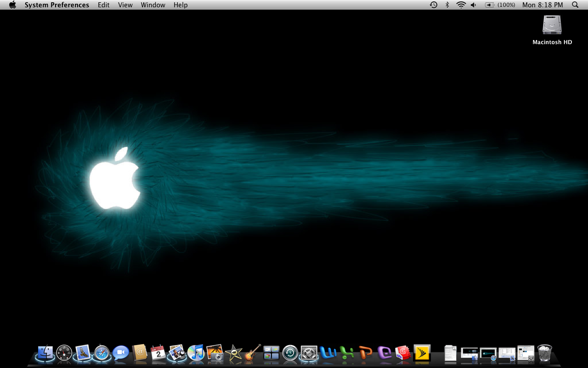Viewport: 588px width, 368px height.
Task: Open Finder from the Dock
Action: [45, 353]
